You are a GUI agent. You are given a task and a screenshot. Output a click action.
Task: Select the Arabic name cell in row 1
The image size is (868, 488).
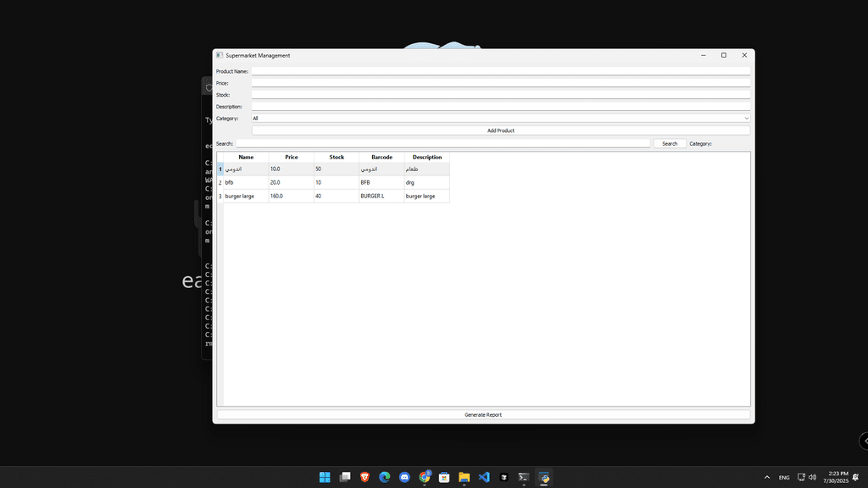(246, 169)
